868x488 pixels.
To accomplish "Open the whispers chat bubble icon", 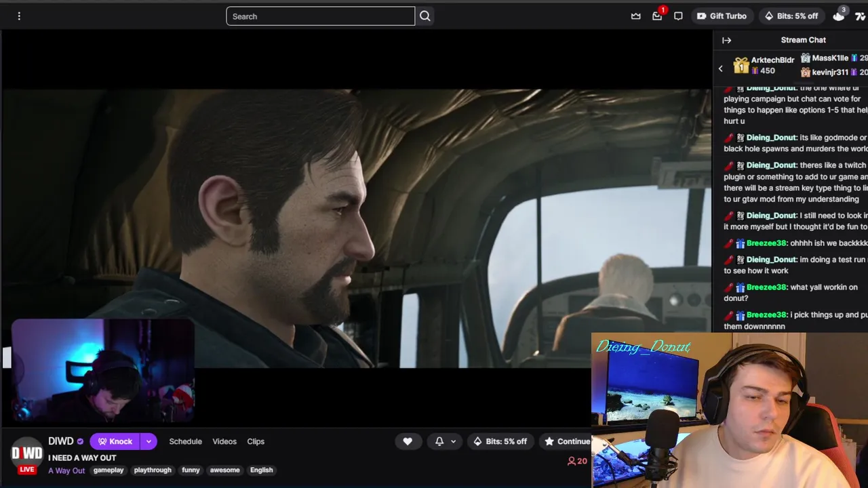I will point(678,16).
